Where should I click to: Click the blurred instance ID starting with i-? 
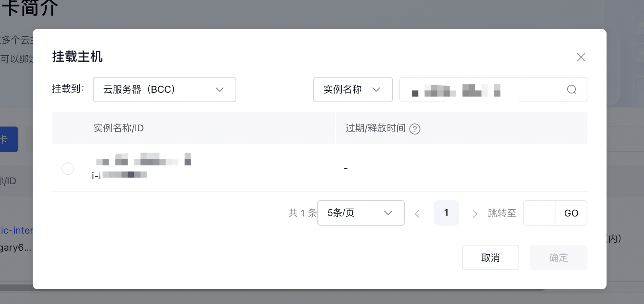click(x=120, y=175)
